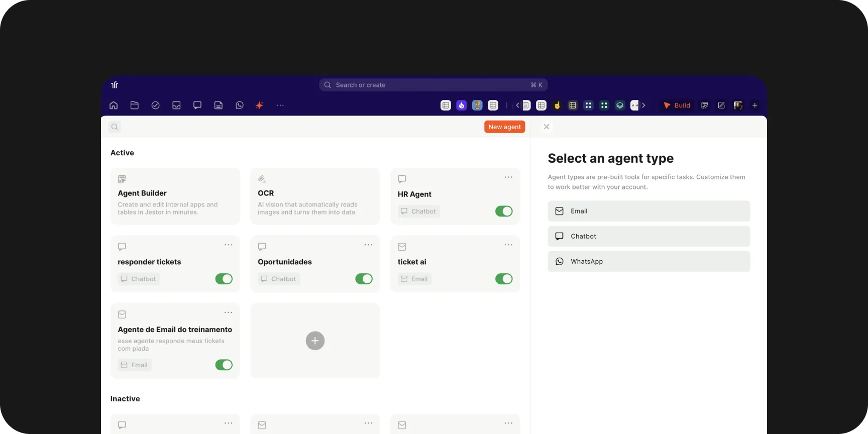868x434 pixels.
Task: Click the Chatbot tag on Oportunidades card
Action: (x=279, y=279)
